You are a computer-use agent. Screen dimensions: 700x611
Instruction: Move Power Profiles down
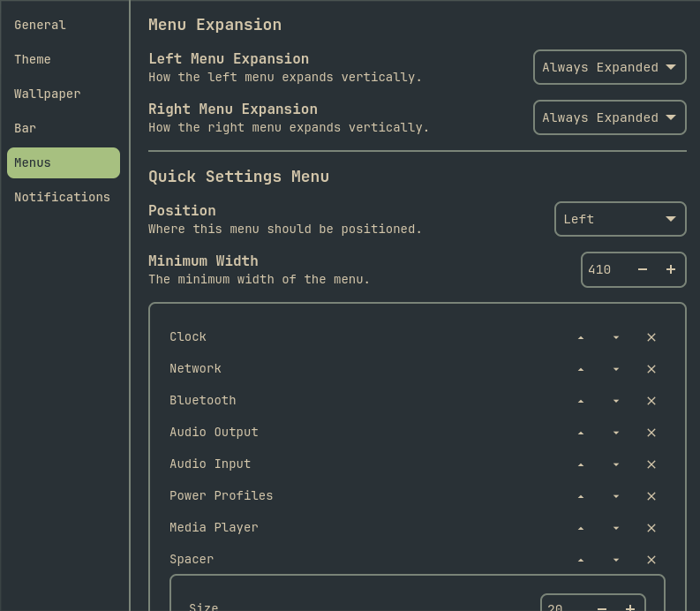coord(616,496)
